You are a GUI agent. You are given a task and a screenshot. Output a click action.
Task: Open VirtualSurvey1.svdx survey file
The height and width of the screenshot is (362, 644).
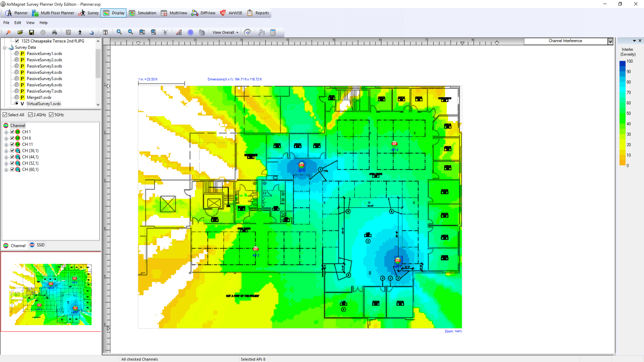pyautogui.click(x=44, y=104)
